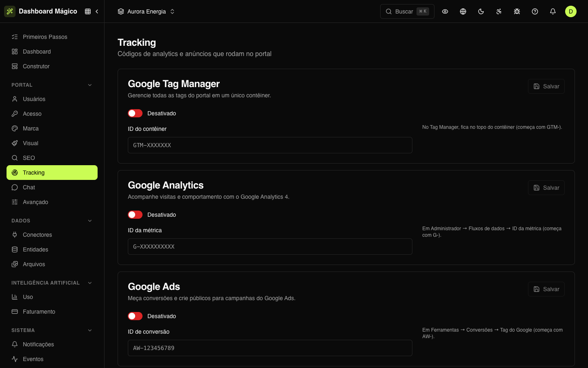Image resolution: width=588 pixels, height=368 pixels.
Task: Click the Eventos activity icon
Action: [15, 359]
